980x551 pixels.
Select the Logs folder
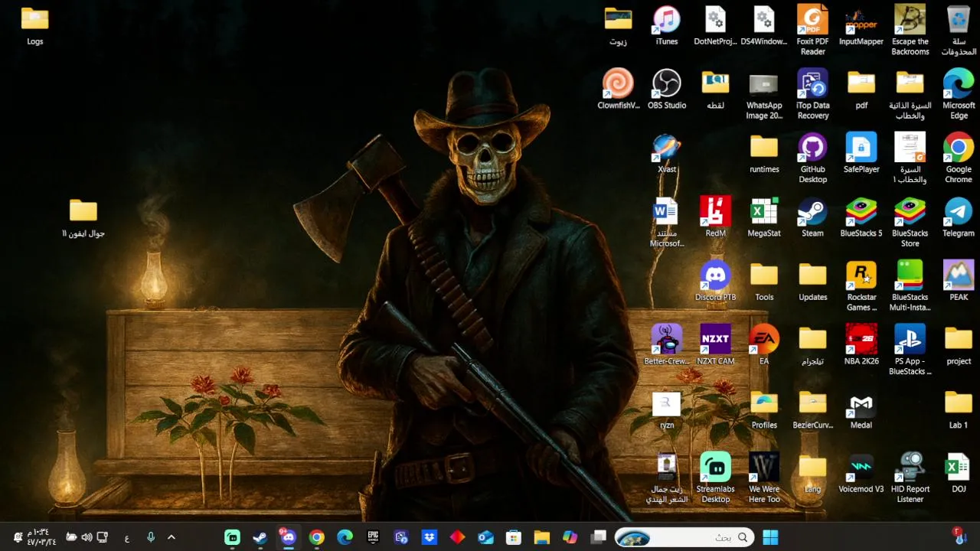34,26
